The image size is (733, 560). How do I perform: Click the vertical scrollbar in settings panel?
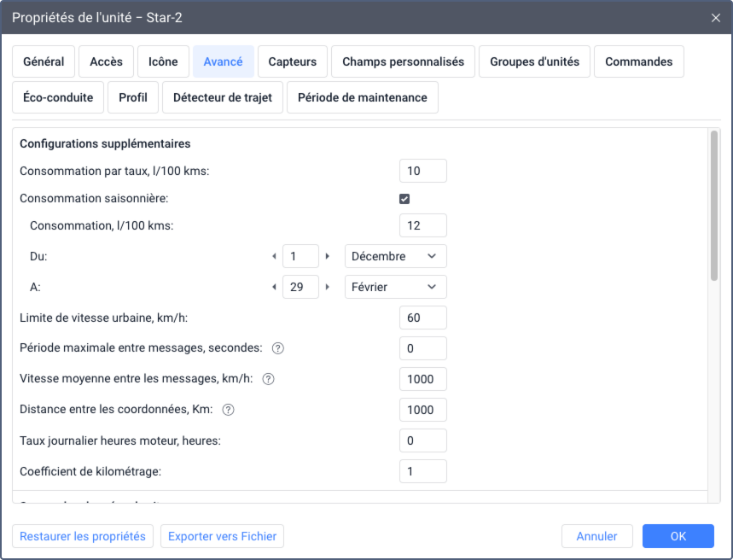click(714, 205)
